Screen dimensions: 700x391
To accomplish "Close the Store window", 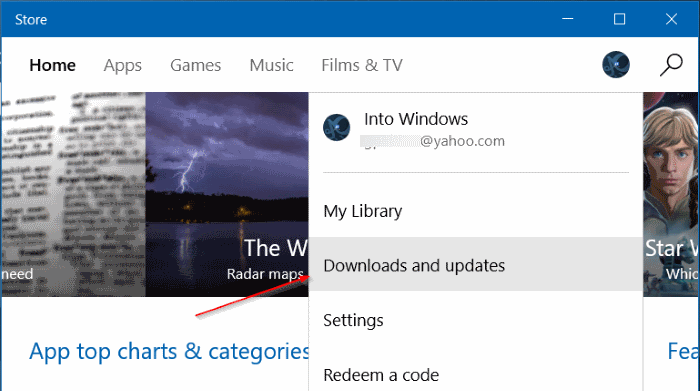I will click(671, 19).
